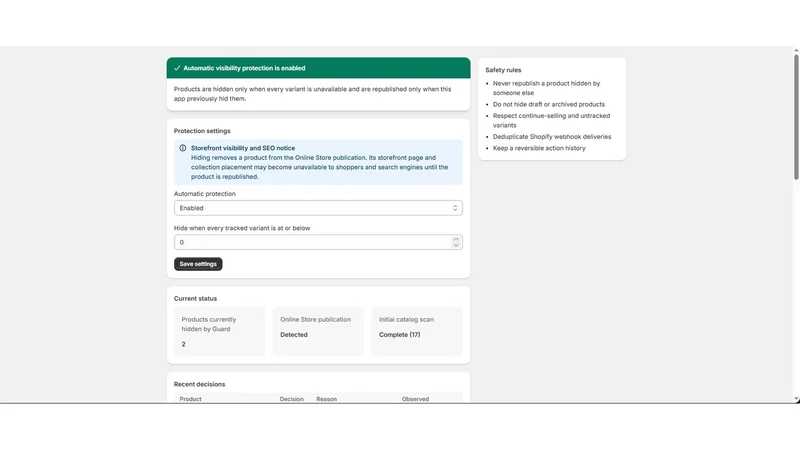Sort by the Observed column header
Screen dimensions: 800x450
415,399
